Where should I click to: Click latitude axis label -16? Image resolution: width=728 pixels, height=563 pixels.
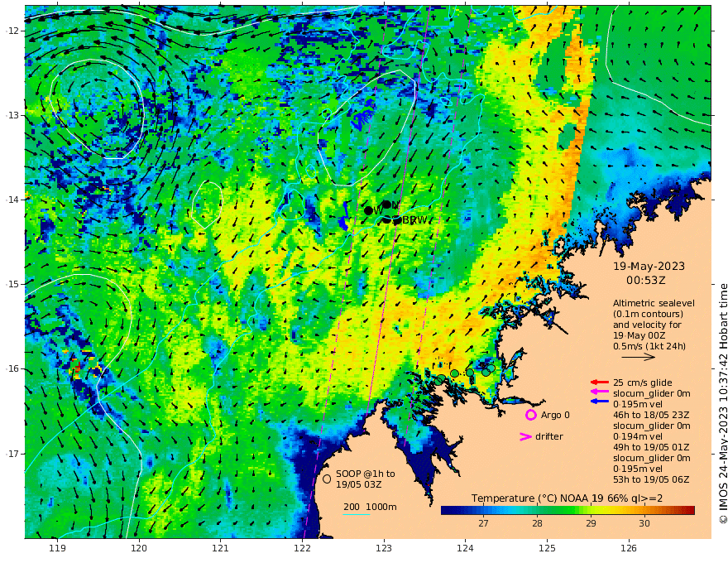[x=12, y=368]
